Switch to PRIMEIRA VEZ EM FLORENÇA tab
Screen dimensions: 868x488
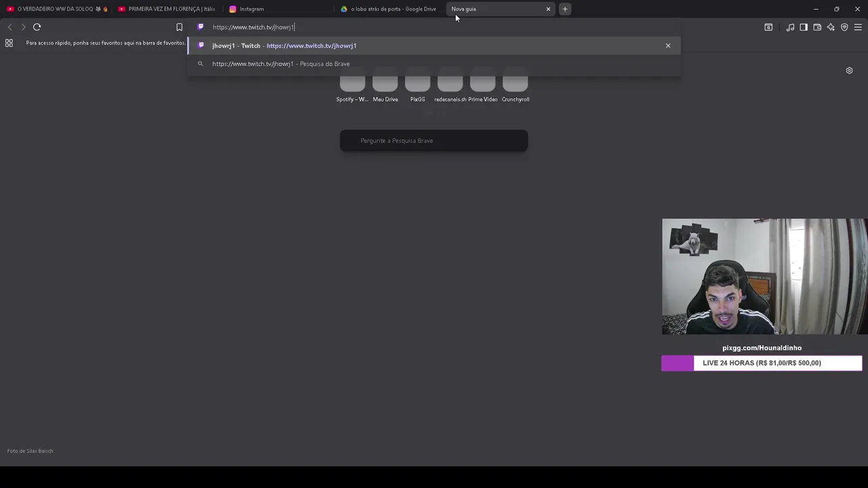click(167, 9)
